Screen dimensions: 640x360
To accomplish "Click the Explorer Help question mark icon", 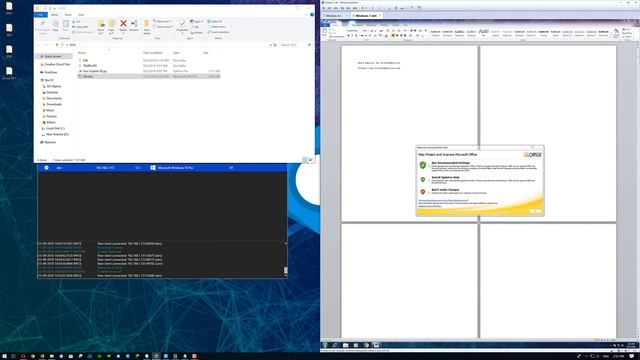I will tap(312, 15).
